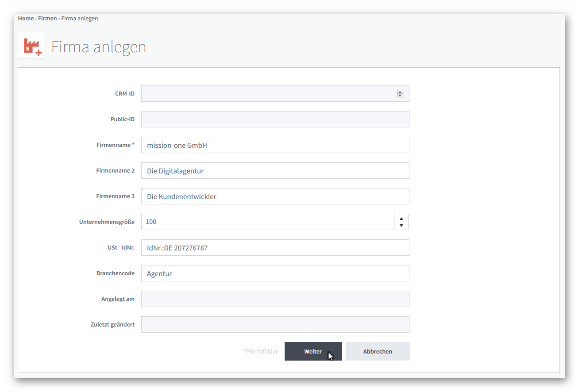This screenshot has height=392, width=579.
Task: Click the Firma anlegen breadcrumb text
Action: click(80, 18)
